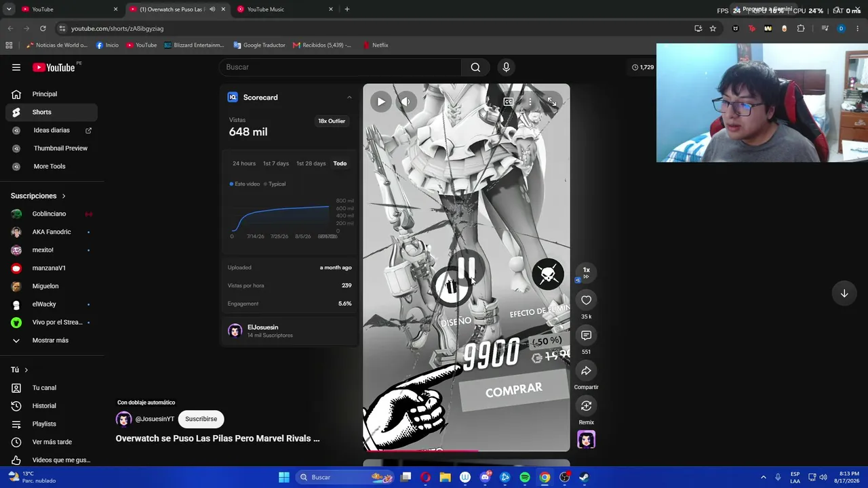Select the 1st 7 days tab
The height and width of the screenshot is (488, 868).
(x=276, y=163)
